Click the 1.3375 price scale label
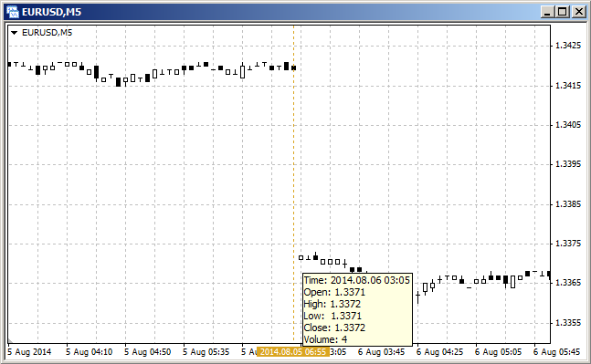Screen dimensions: 591x364 pyautogui.click(x=568, y=244)
